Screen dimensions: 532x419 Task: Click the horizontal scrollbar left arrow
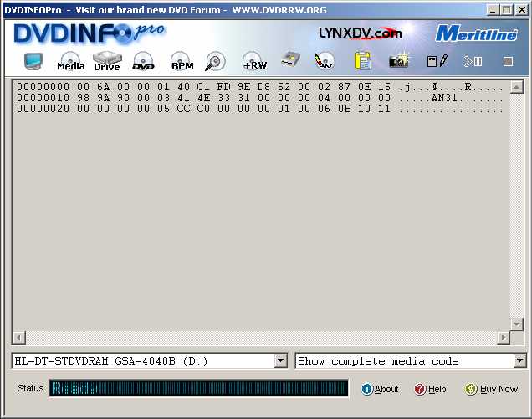19,338
